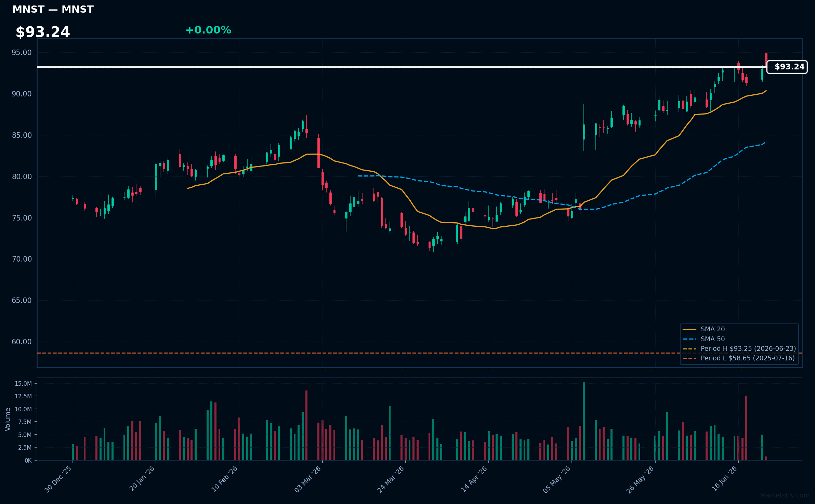This screenshot has height=504, width=815.
Task: Click the $93.24 price tag on right axis
Action: (787, 67)
